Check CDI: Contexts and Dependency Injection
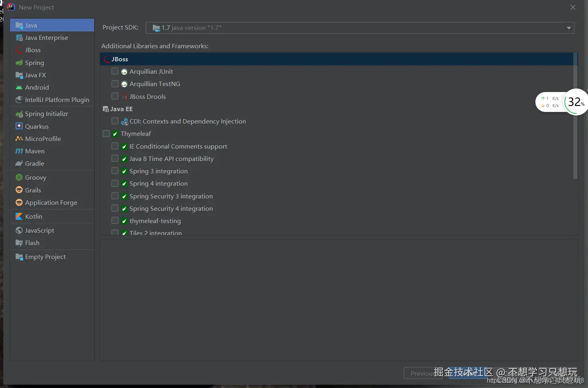This screenshot has width=588, height=388. tap(115, 121)
